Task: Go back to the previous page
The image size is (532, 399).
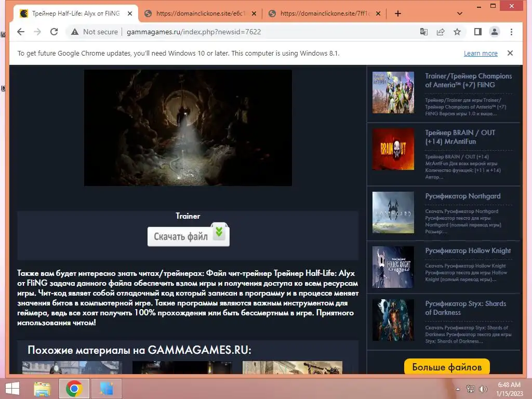Action: 21,32
